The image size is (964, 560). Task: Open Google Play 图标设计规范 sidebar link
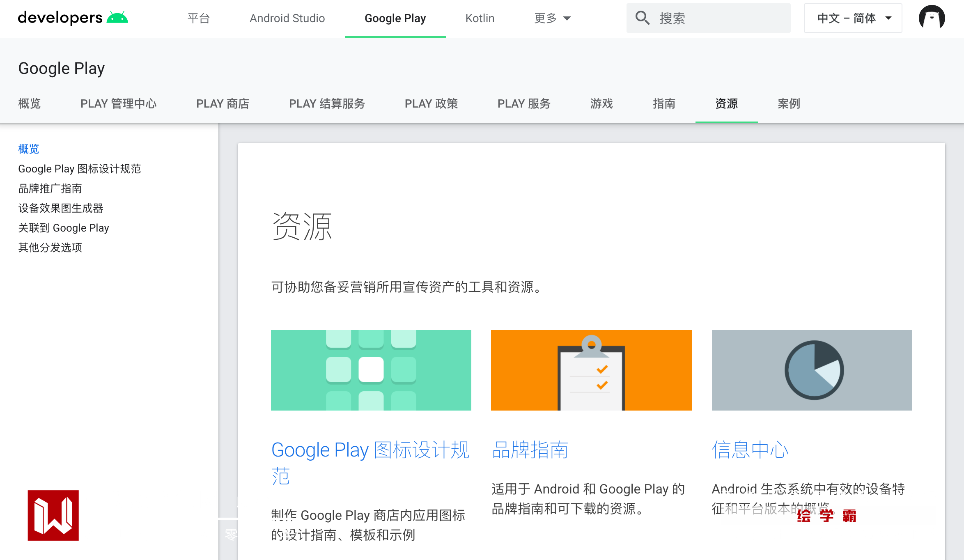coord(80,169)
